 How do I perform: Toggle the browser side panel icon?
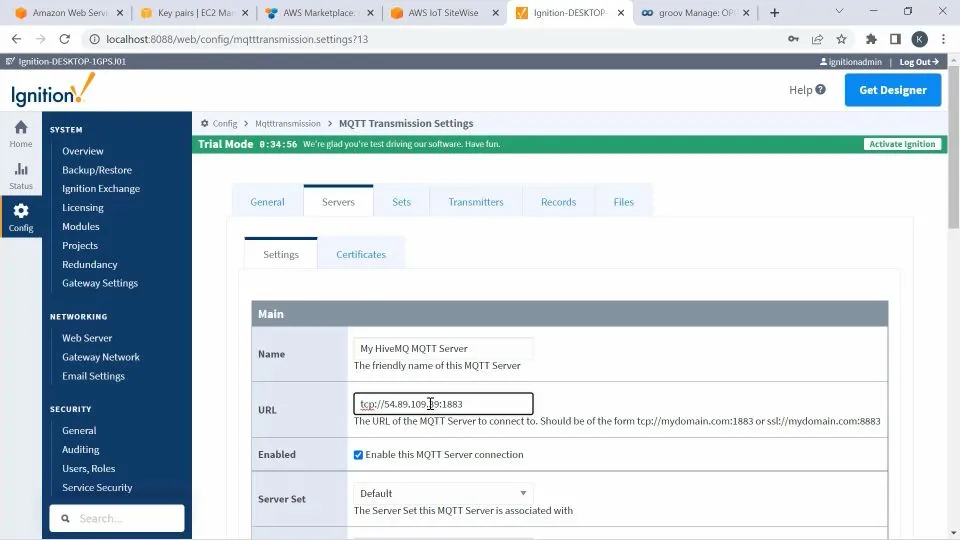[895, 39]
